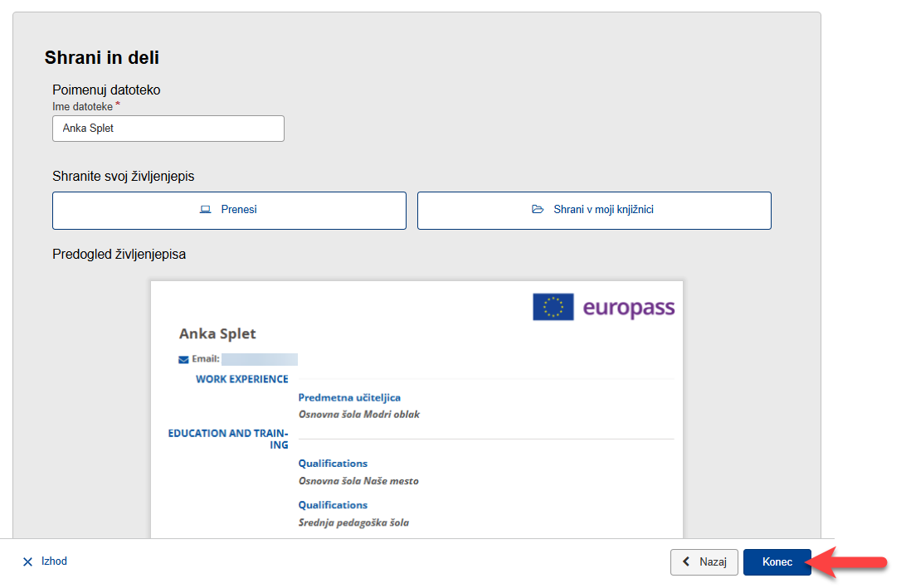Click the EDUCATION AND TRAINING section heading

point(228,439)
